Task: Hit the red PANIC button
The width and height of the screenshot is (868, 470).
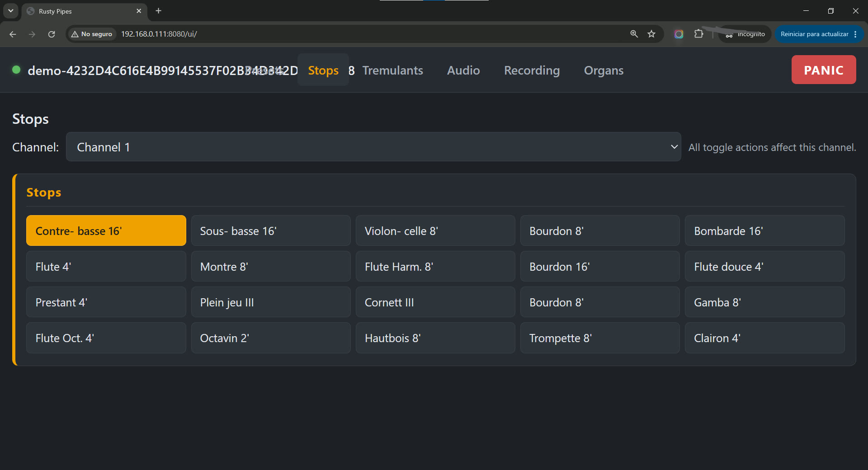Action: 823,70
